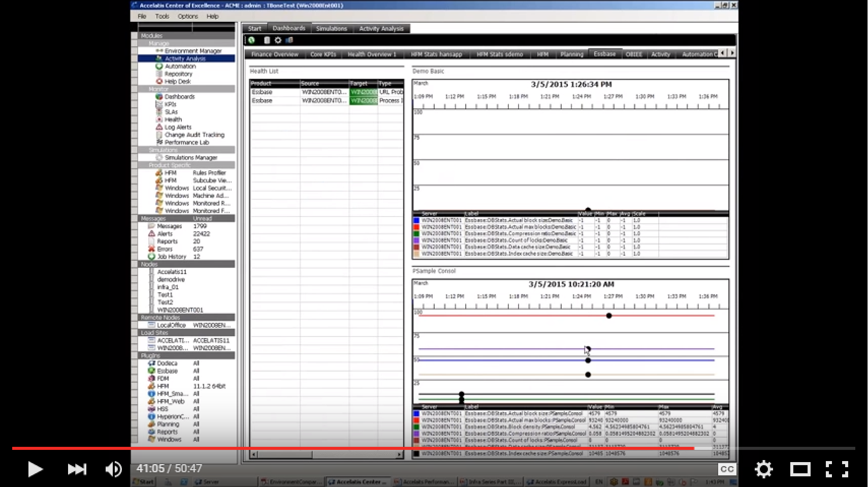This screenshot has width=868, height=487.
Task: Open Repository in the Manage section
Action: (178, 74)
